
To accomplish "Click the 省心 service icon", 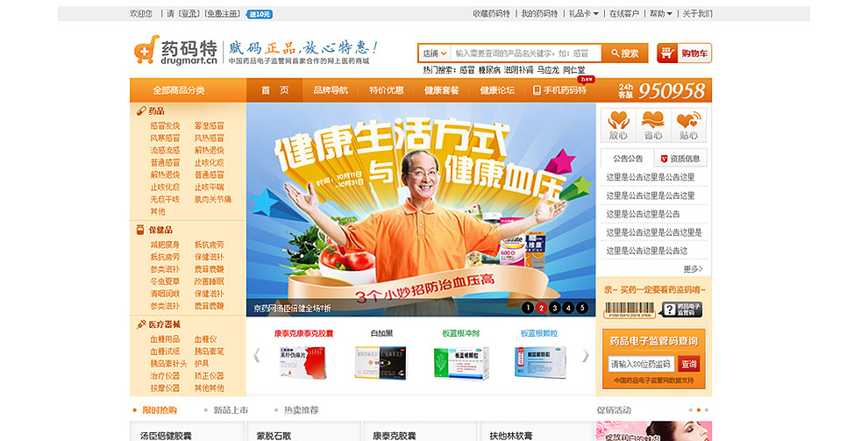I will [653, 124].
